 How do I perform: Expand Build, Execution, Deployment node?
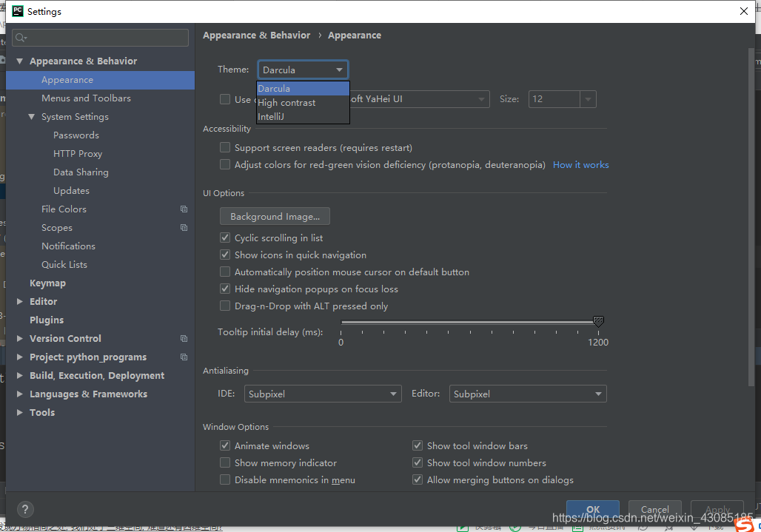pos(19,375)
